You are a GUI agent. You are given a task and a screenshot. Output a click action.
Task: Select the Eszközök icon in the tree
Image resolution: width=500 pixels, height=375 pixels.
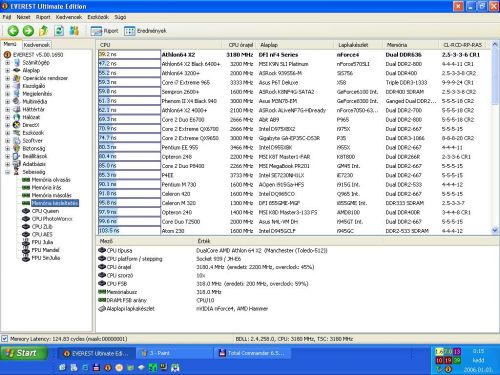(x=16, y=133)
